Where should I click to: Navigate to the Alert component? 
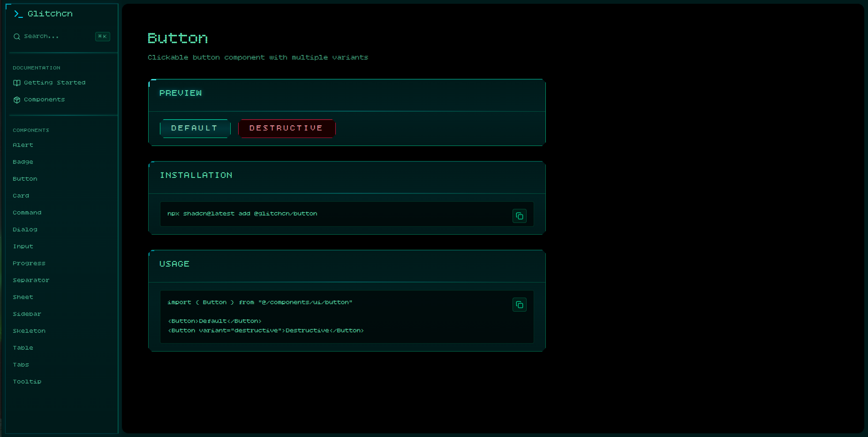point(23,145)
